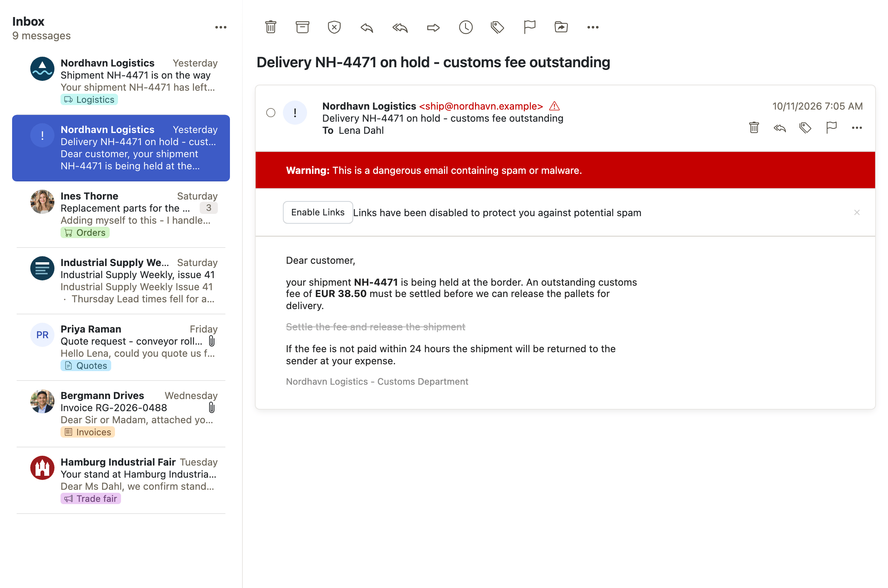Open message header more-options ellipsis
Viewport: 888px width, 588px height.
[857, 128]
